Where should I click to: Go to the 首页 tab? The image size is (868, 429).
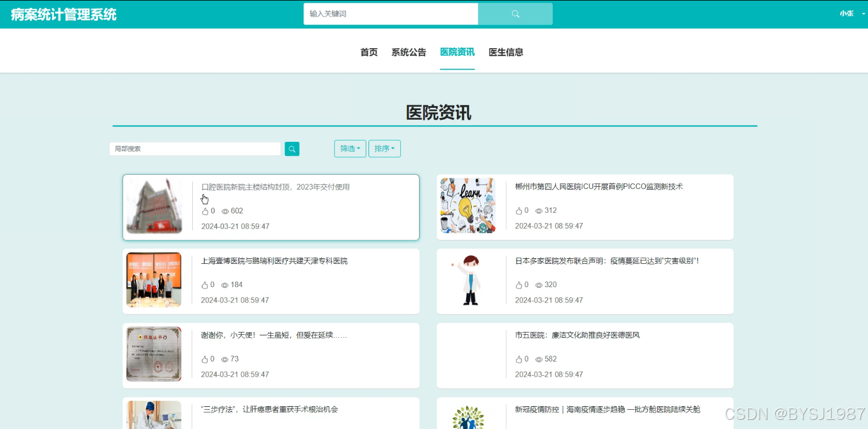point(369,52)
